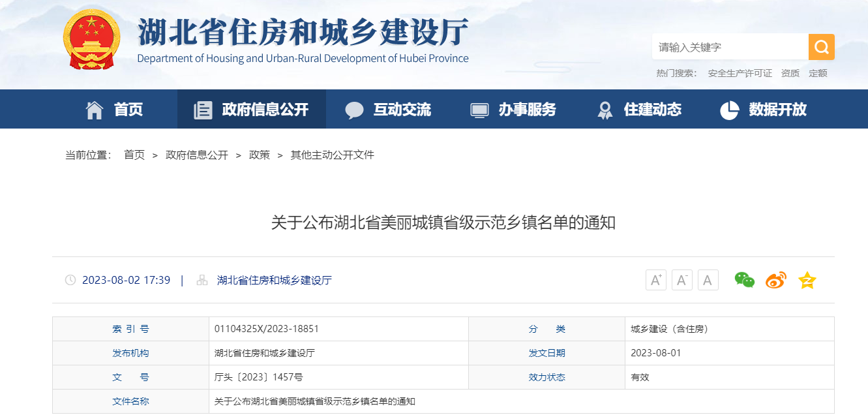Screen dimensions: 868x415
Task: Click the yellow star favorite icon
Action: 807,281
